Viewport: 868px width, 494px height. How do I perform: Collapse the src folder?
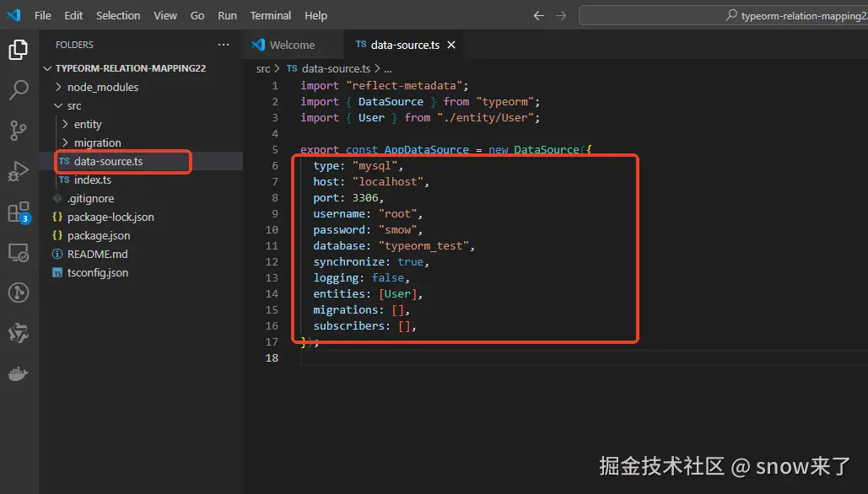tap(141, 105)
